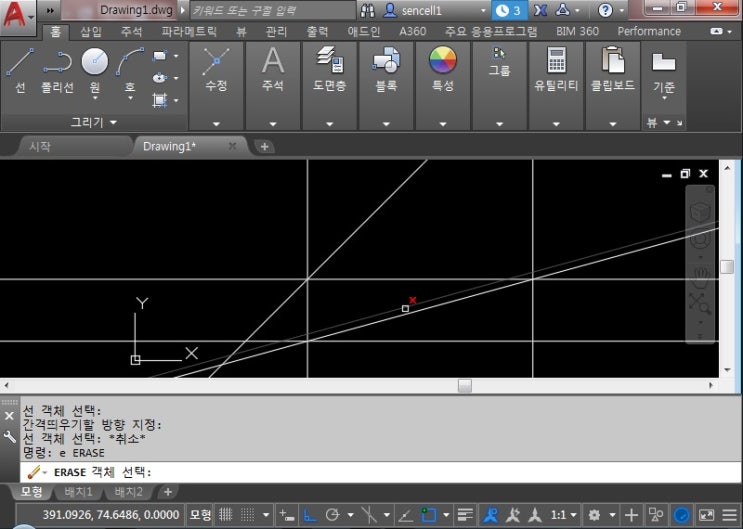Open the Help question mark icon

coord(605,10)
